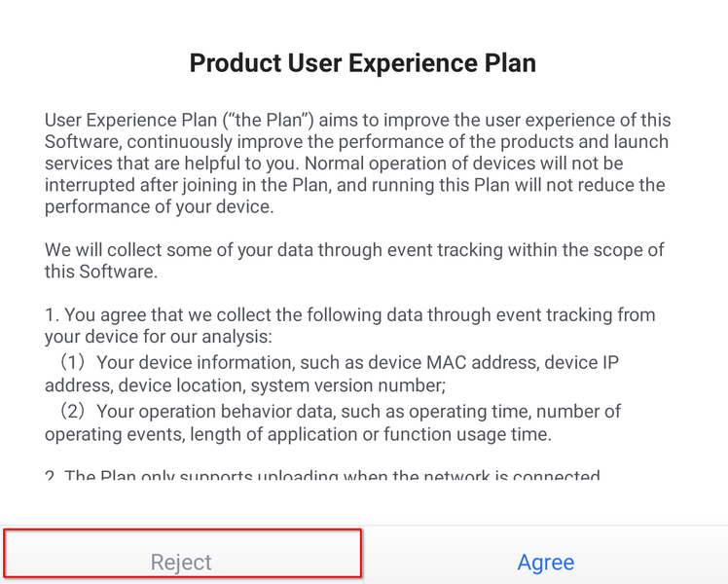The image size is (728, 584).
Task: Click the "We will collect some of your data" paragraph
Action: (354, 260)
